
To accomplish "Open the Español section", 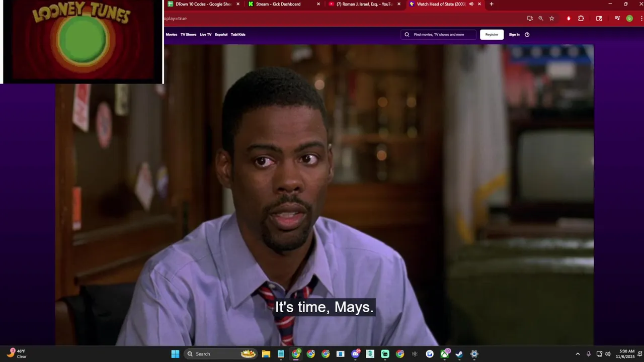I will 221,35.
